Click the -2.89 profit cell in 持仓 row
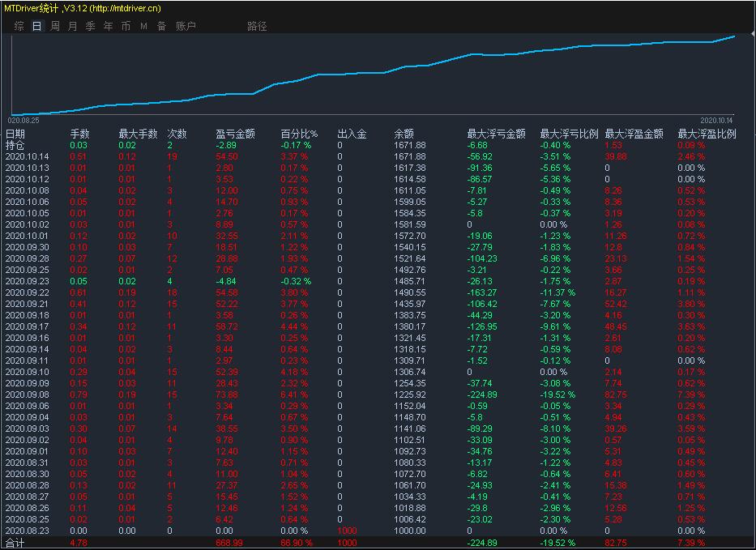Screen dimensions: 756x550 click(x=225, y=145)
